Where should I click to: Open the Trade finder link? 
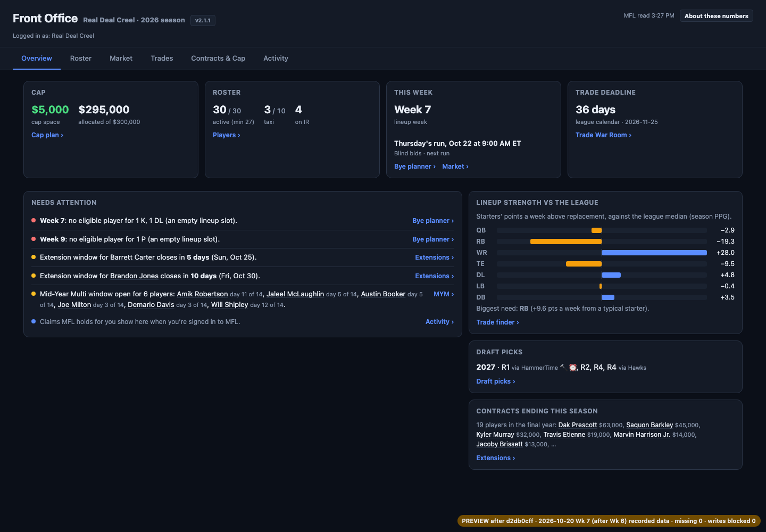497,322
